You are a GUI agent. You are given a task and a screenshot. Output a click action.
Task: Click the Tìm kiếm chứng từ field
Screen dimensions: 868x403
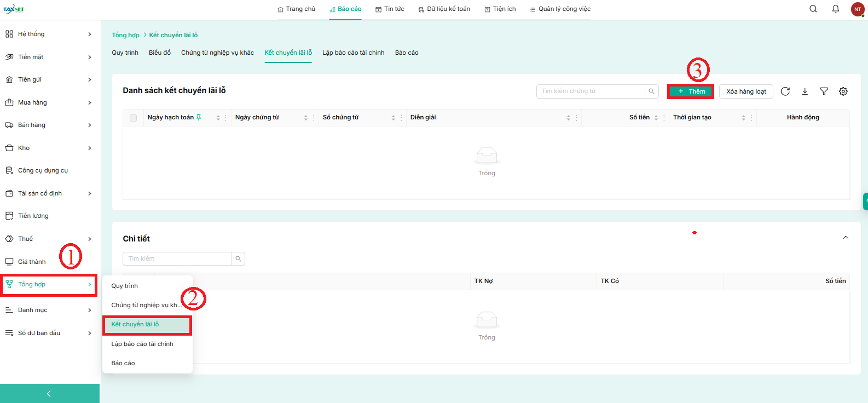tap(590, 91)
